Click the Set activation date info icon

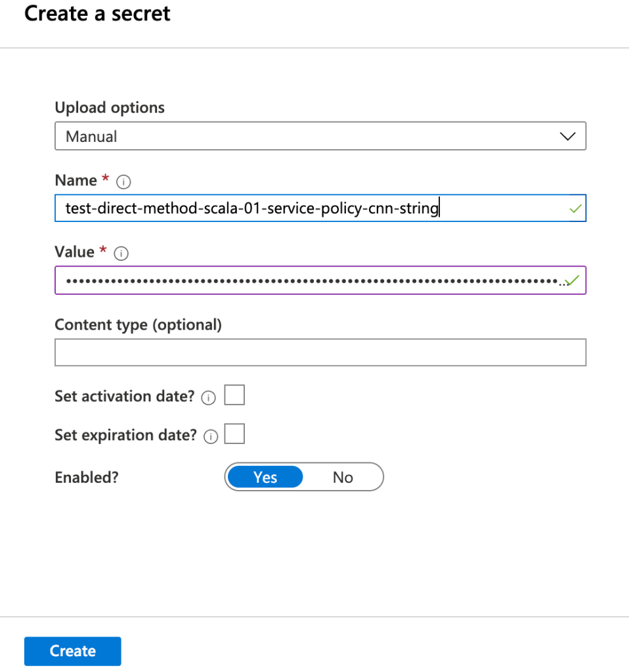pyautogui.click(x=209, y=398)
